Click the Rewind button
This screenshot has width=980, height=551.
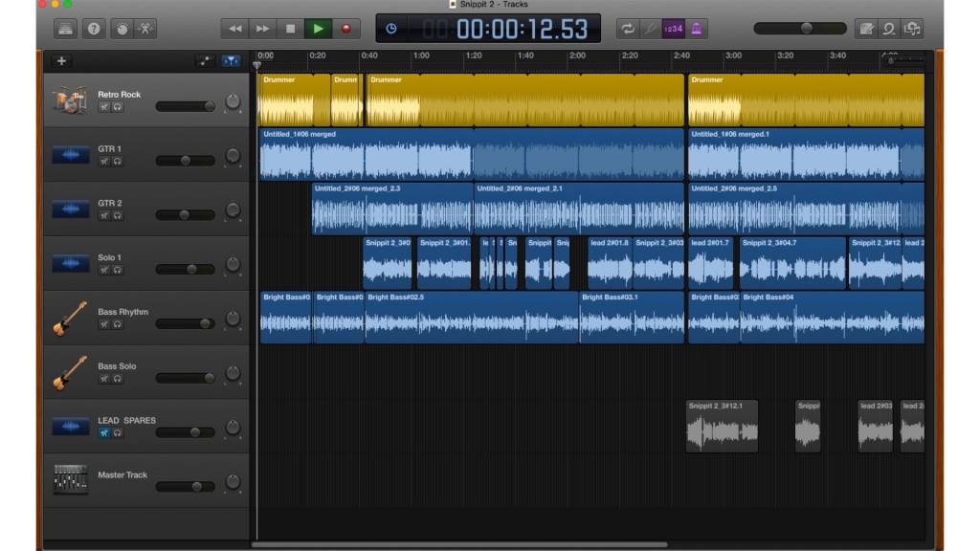234,29
